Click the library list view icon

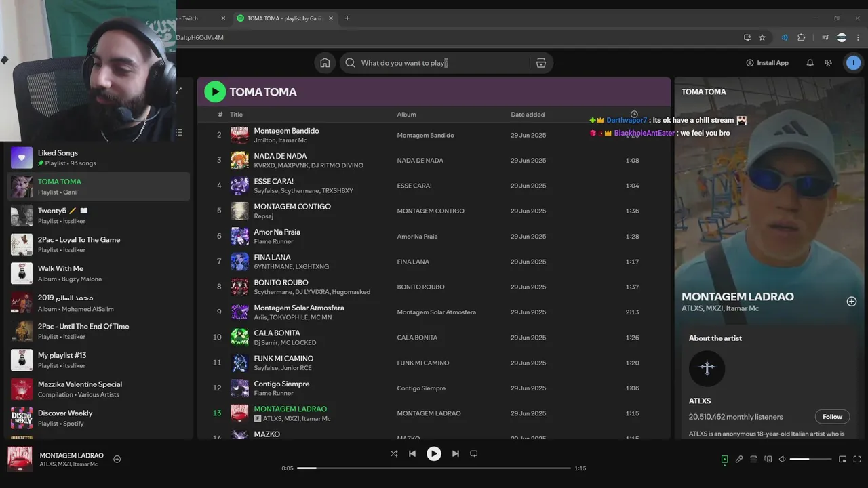coord(179,133)
